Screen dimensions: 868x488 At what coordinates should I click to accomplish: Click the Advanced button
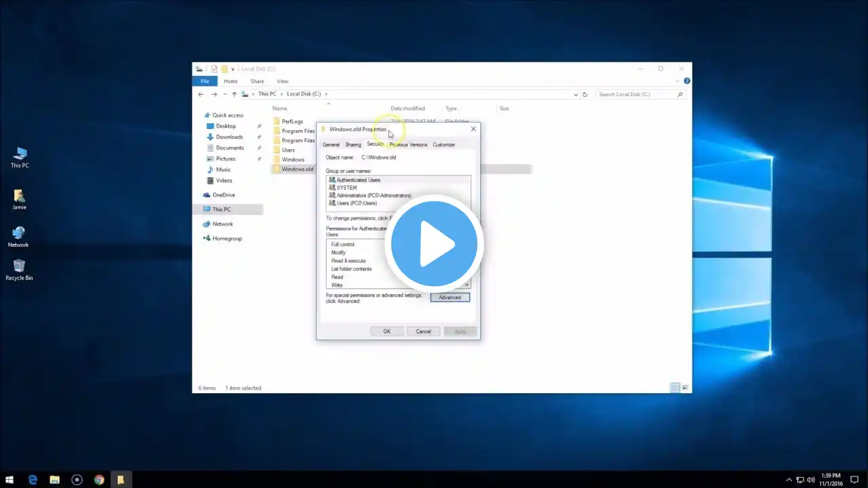point(450,298)
